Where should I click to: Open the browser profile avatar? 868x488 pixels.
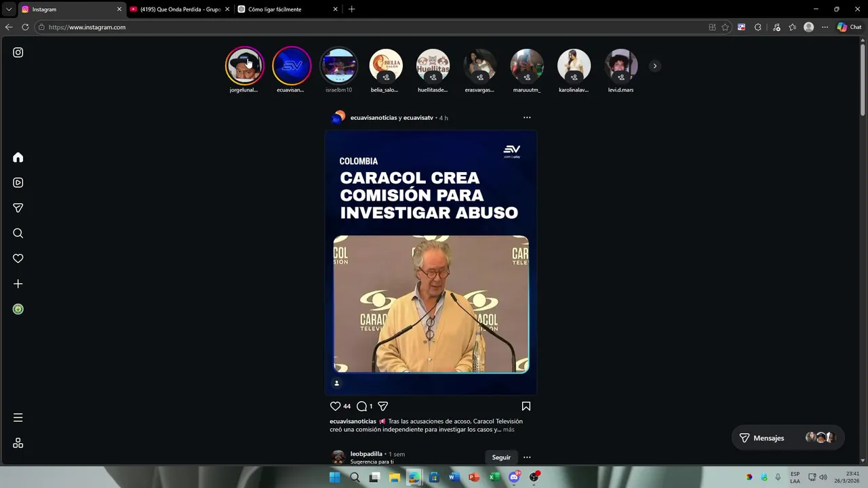point(808,27)
